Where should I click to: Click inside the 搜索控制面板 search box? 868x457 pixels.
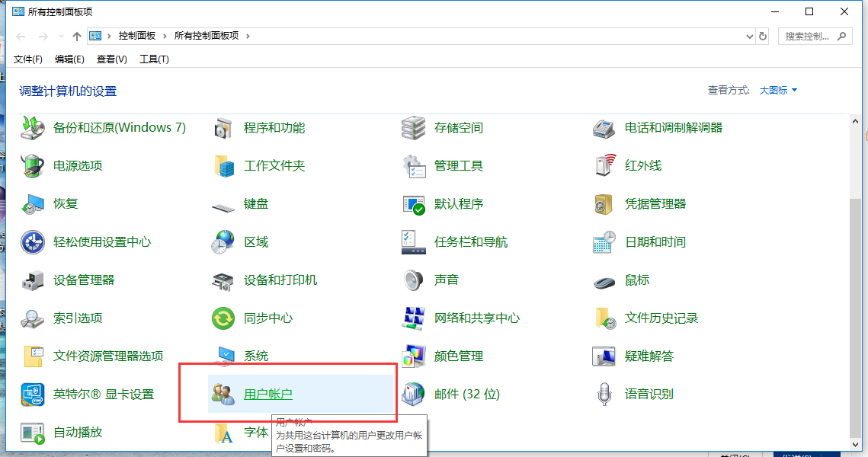pyautogui.click(x=808, y=35)
